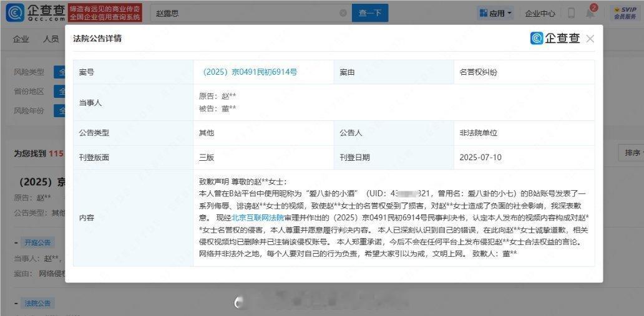Click the 风险类型 filter label
644x316 pixels.
coord(29,72)
